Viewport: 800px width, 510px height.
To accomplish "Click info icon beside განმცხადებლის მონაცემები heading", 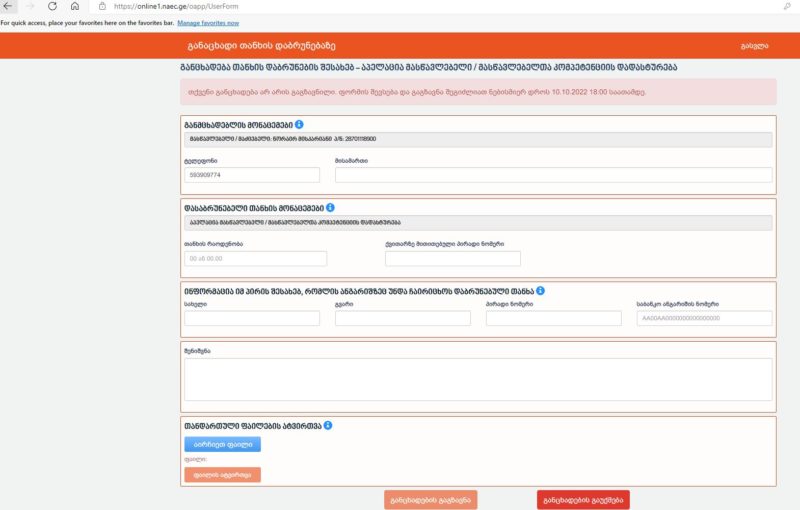I will (300, 124).
